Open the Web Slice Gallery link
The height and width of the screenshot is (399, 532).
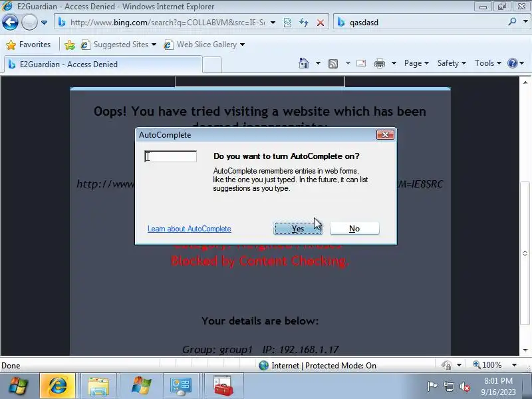point(204,45)
